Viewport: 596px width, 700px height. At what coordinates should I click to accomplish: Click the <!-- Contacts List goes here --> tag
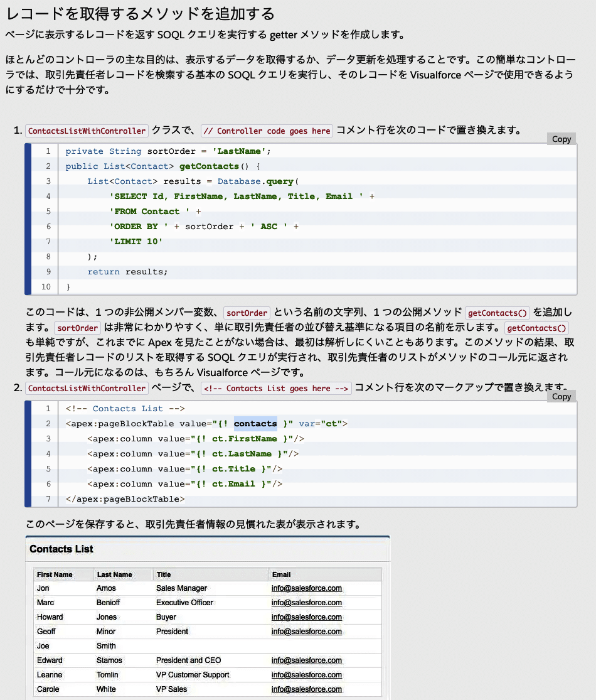[x=276, y=389]
